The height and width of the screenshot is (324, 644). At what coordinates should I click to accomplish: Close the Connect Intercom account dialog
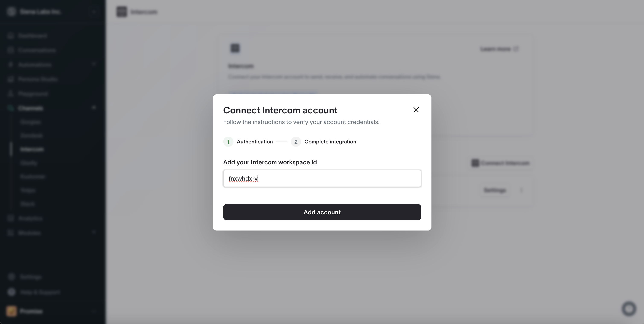(416, 110)
